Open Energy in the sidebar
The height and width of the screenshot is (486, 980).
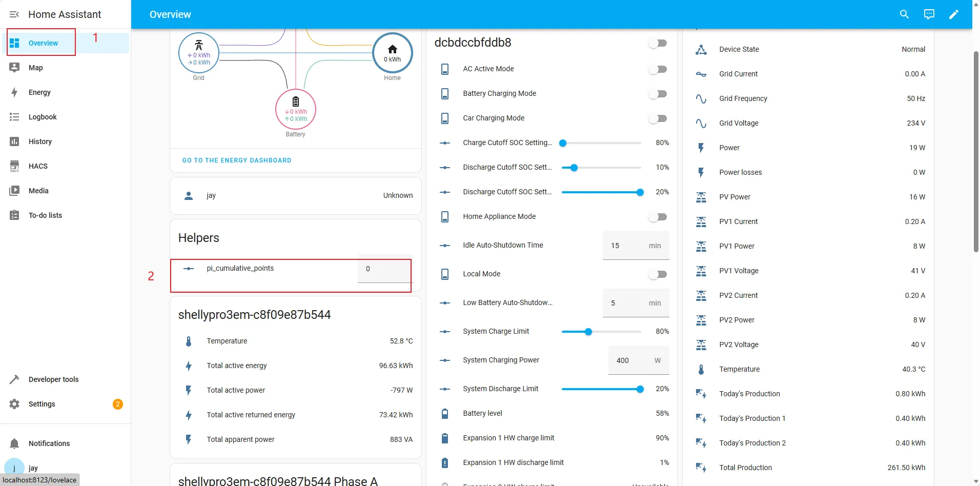pyautogui.click(x=39, y=92)
